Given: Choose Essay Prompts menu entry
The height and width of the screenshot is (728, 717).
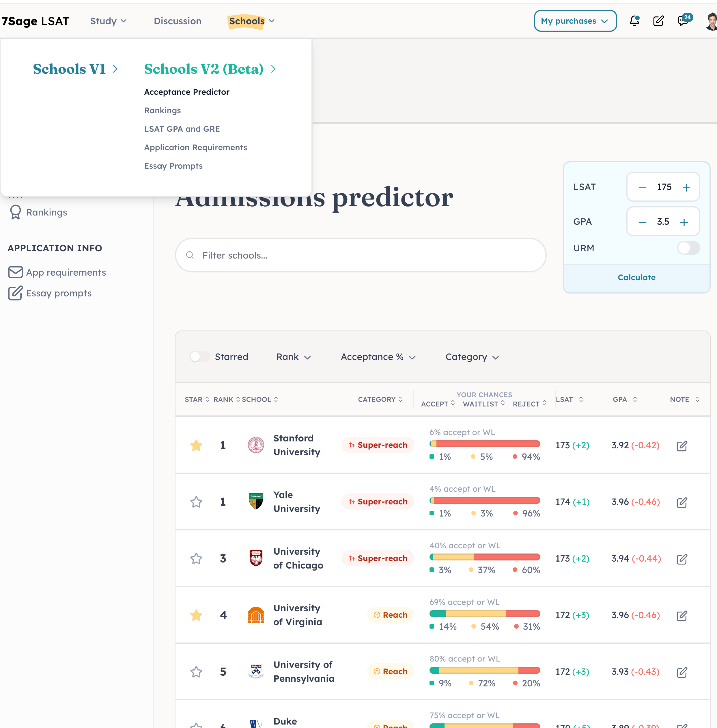Looking at the screenshot, I should 173,166.
